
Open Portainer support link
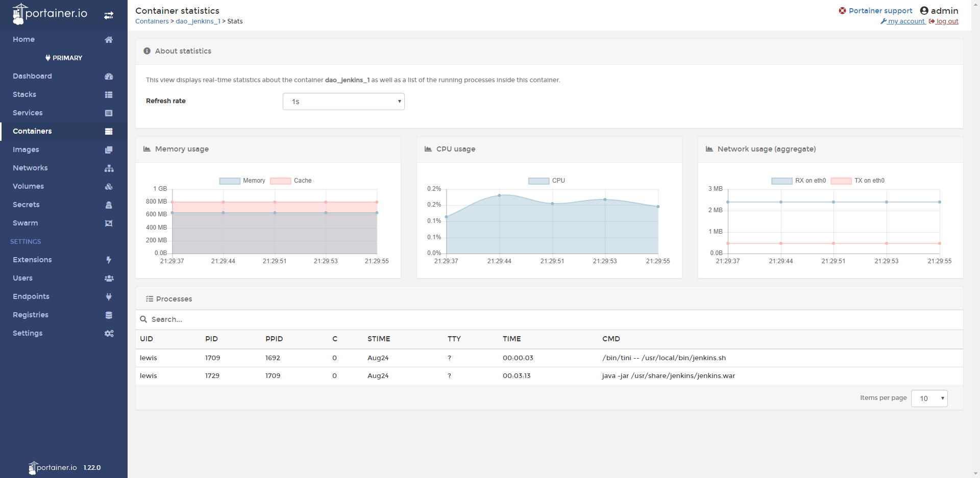tap(880, 11)
